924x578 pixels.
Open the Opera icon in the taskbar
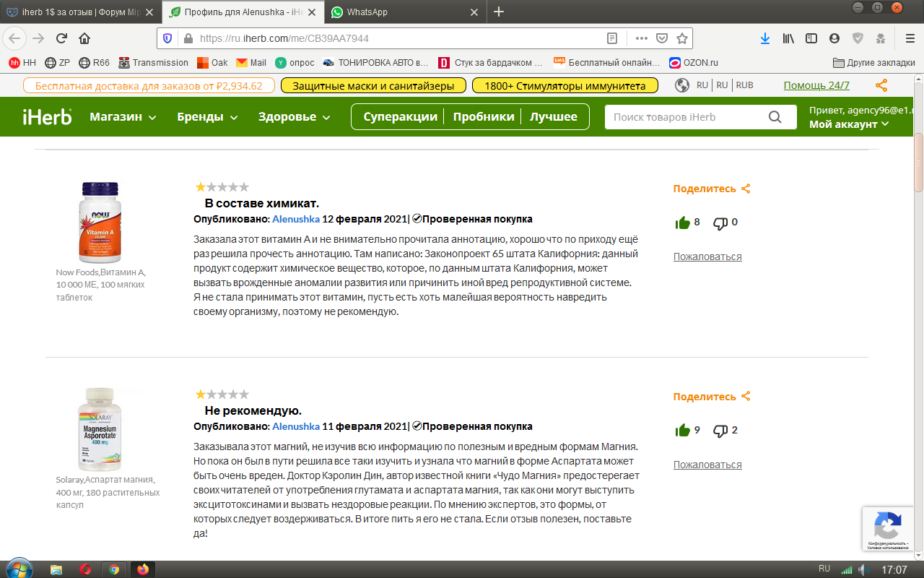pyautogui.click(x=86, y=569)
